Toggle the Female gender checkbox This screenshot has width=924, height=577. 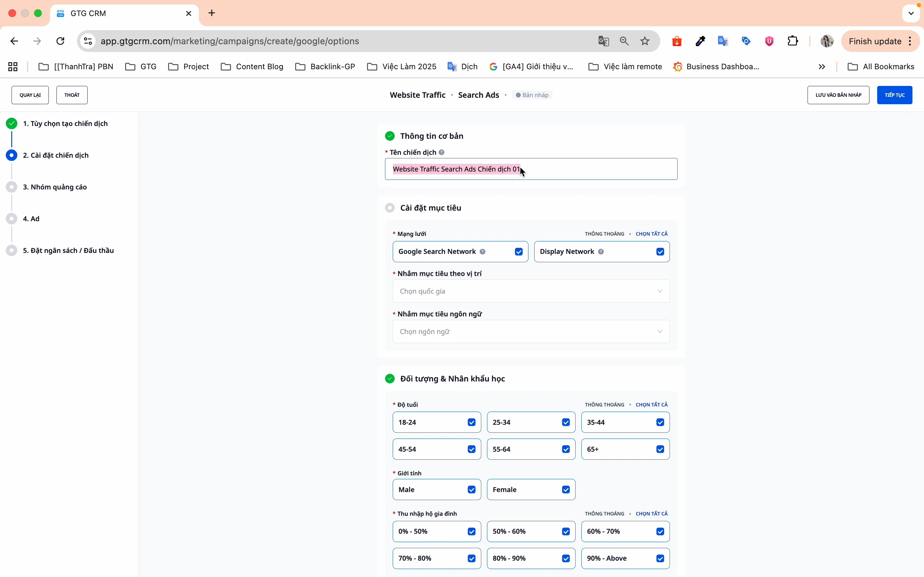566,489
